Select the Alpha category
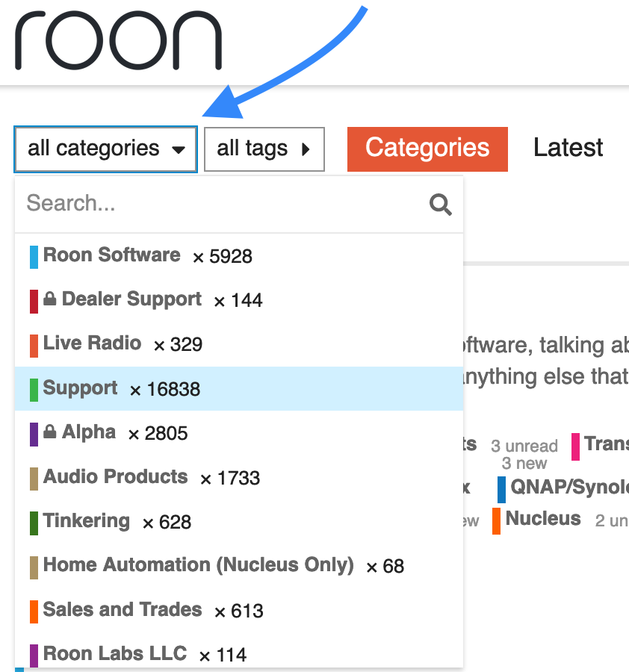Screen dimensions: 629x672 click(x=239, y=433)
